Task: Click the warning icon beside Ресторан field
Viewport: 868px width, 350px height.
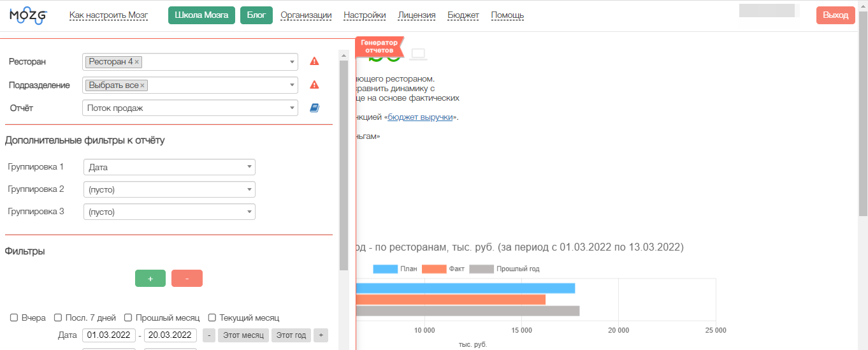Action: 314,62
